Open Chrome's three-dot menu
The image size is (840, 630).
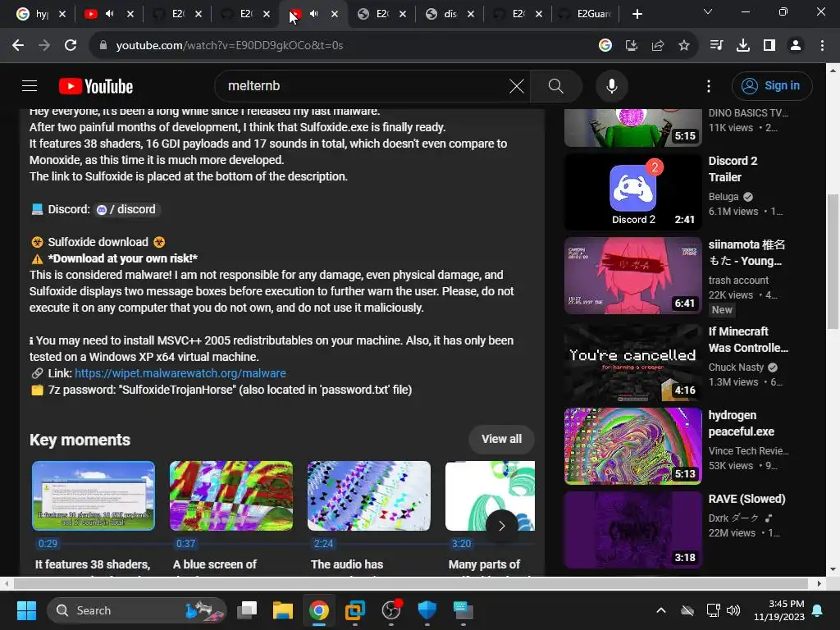(822, 46)
